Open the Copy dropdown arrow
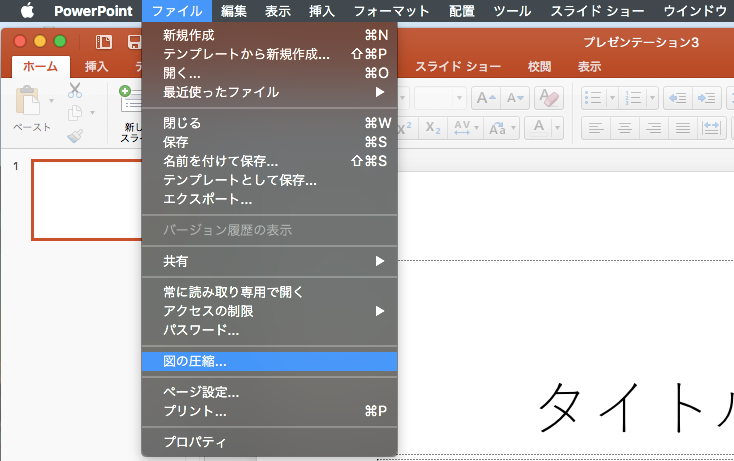734x461 pixels. click(x=92, y=113)
